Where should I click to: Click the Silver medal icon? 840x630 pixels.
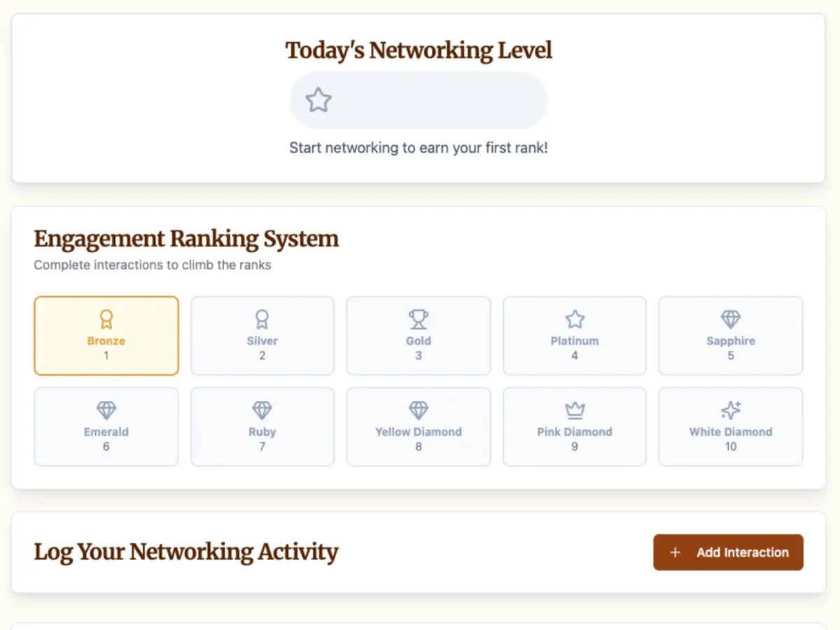pos(262,320)
